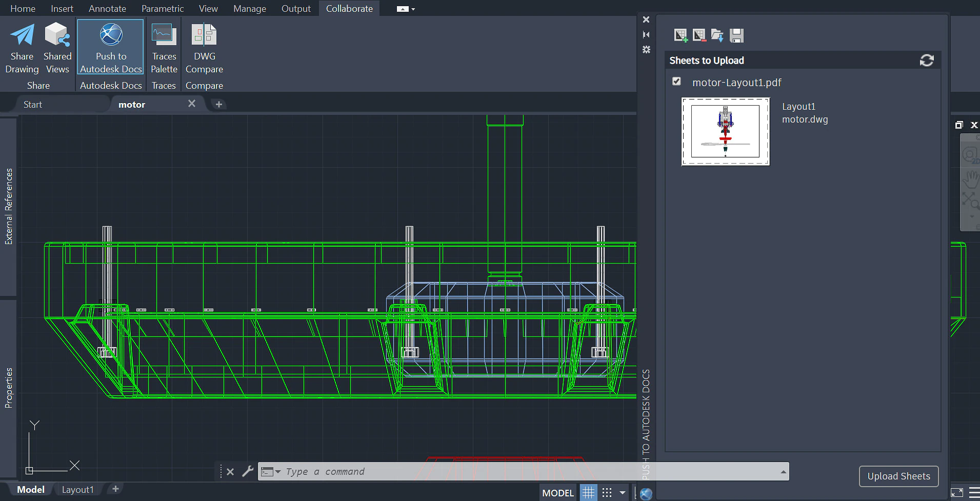Refresh the Sheets to Upload list
Image resolution: width=980 pixels, height=501 pixels.
[x=927, y=59]
